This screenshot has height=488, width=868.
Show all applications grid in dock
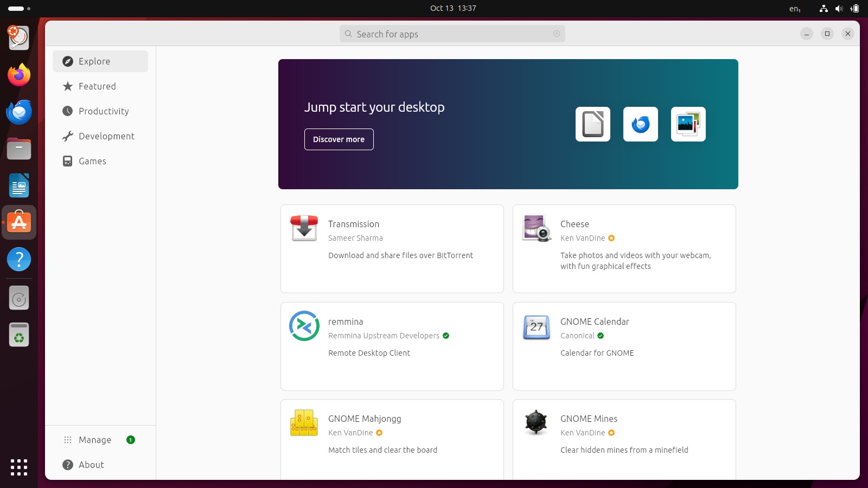click(19, 467)
